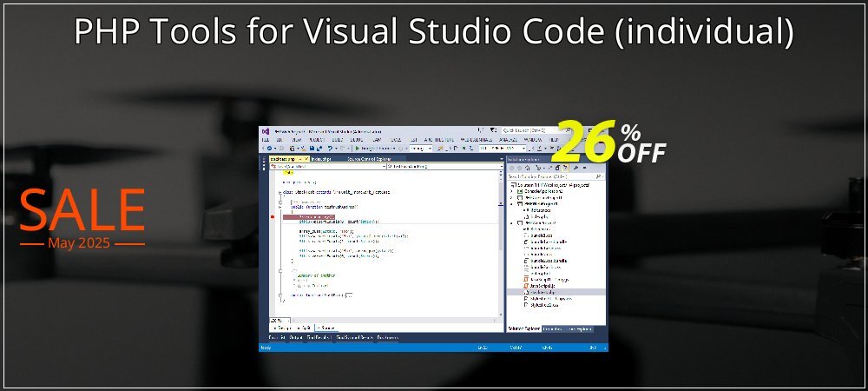Click the green Start debugging icon
868x391 pixels.
(x=357, y=149)
